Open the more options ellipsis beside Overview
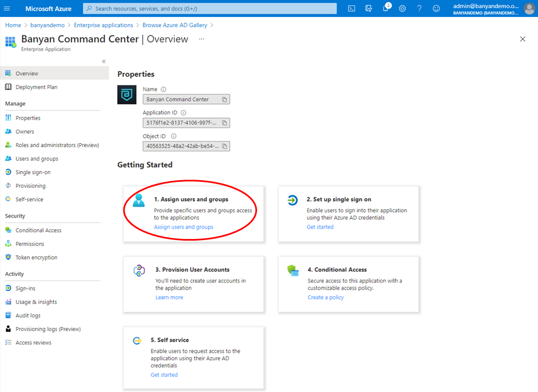Viewport: 538px width, 392px height. (201, 39)
